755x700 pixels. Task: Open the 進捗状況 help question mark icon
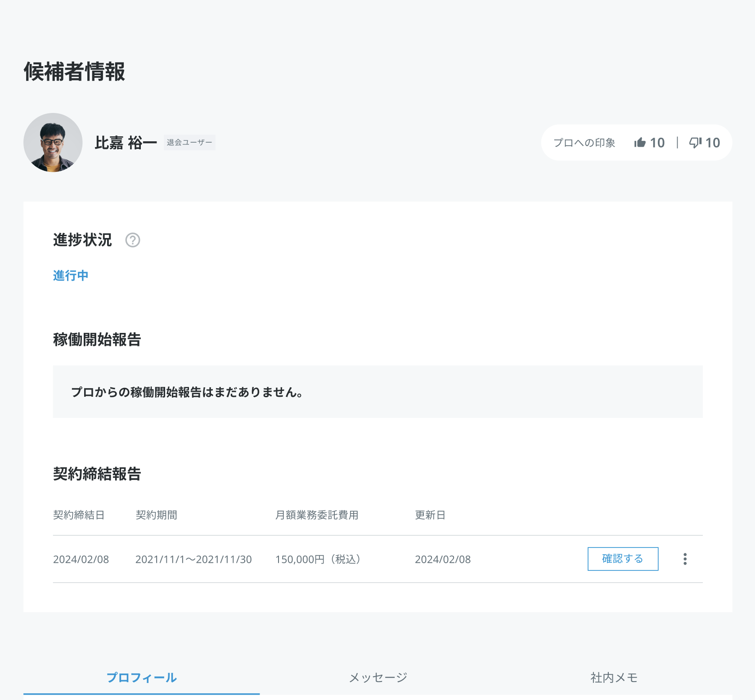133,240
